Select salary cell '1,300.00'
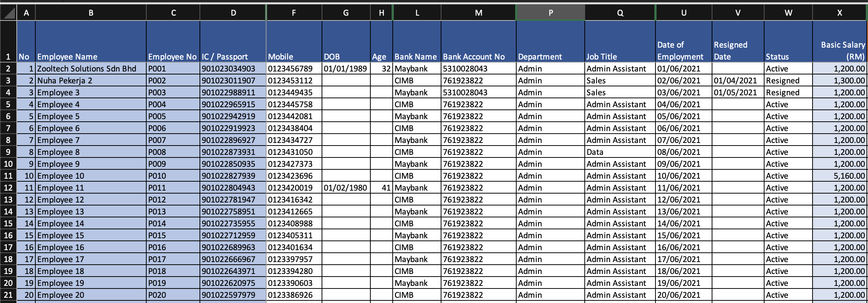The height and width of the screenshot is (303, 868). [x=839, y=80]
